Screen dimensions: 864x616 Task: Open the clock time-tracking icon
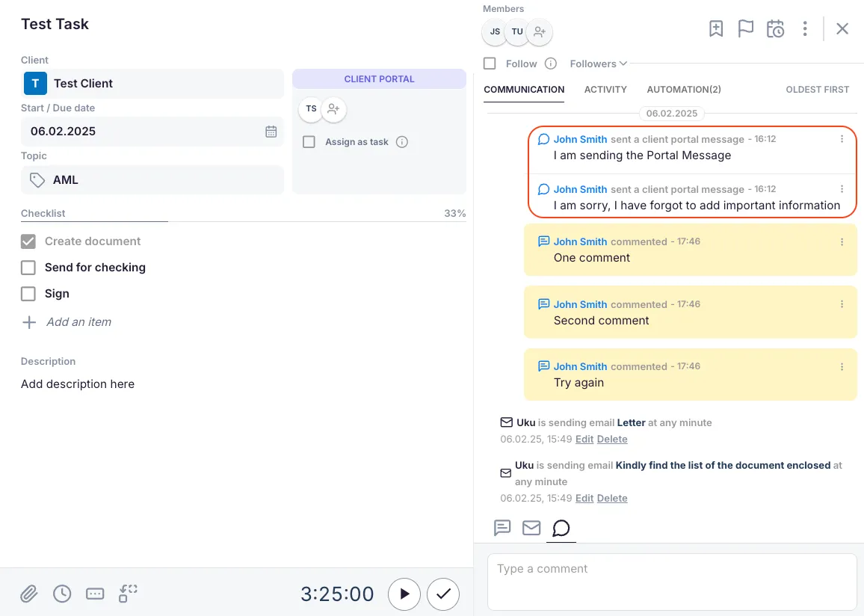click(x=62, y=594)
